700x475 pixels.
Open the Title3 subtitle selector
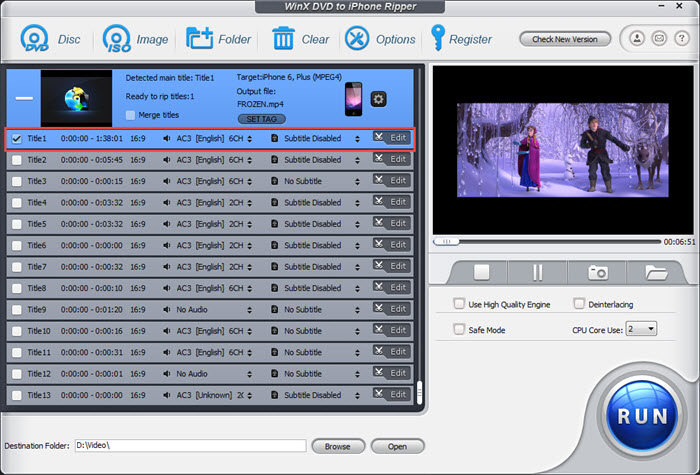(x=357, y=182)
